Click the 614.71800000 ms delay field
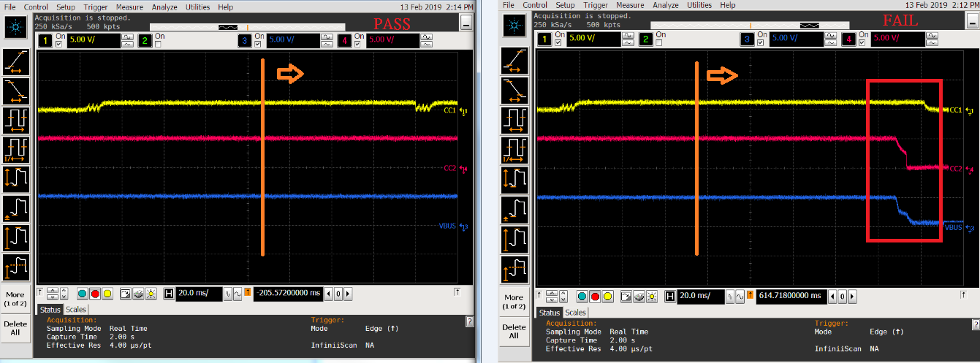The image size is (980, 363). [791, 296]
